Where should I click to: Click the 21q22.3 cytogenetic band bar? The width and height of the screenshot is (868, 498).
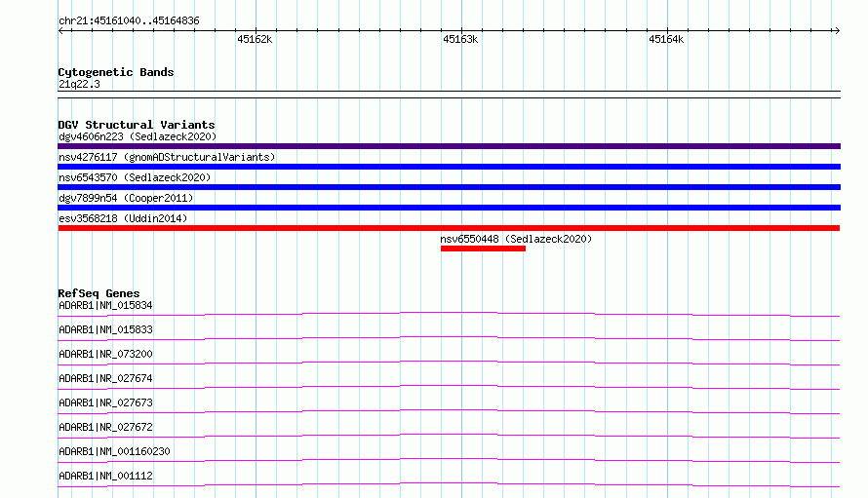449,95
